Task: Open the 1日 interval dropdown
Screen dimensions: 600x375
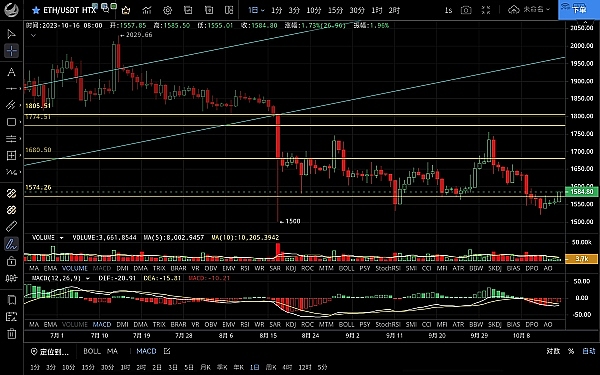Action: point(256,10)
